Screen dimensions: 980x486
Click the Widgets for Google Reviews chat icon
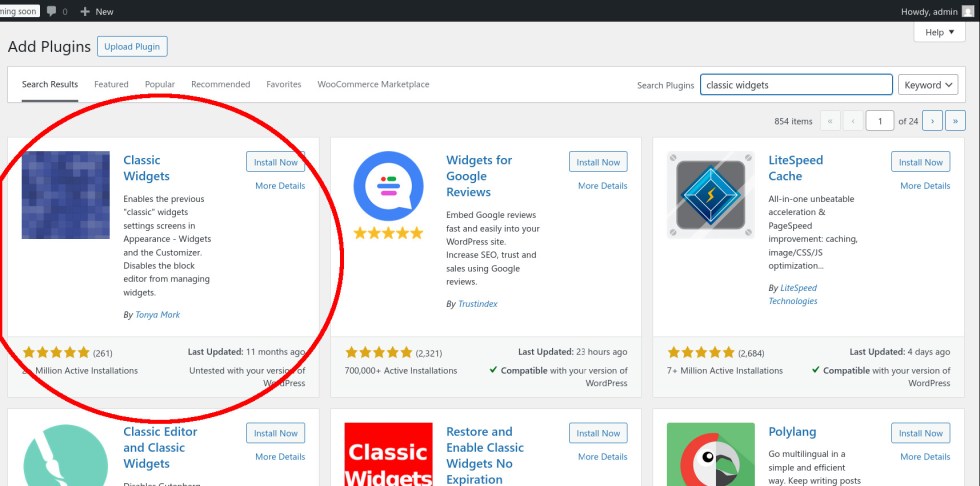tap(388, 185)
